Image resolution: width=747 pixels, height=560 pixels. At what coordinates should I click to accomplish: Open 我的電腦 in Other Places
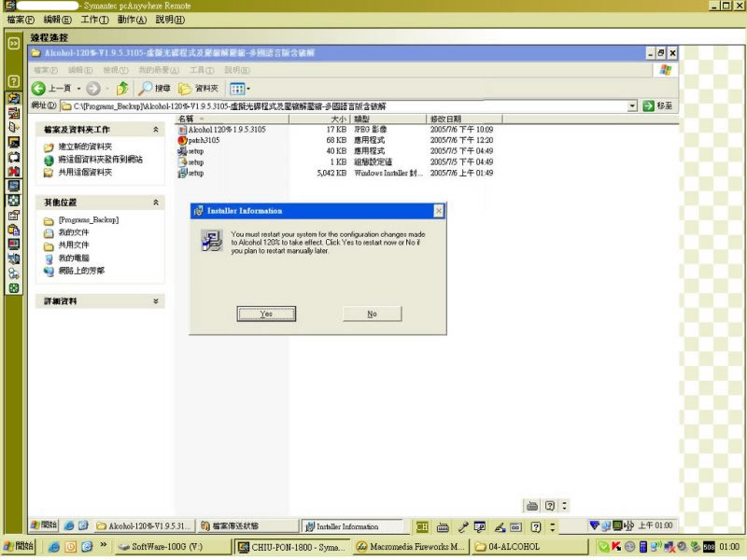74,259
